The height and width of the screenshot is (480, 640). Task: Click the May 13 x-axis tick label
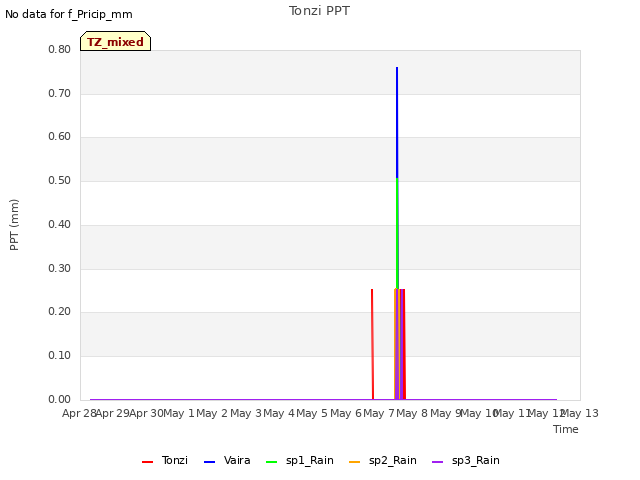tap(580, 413)
